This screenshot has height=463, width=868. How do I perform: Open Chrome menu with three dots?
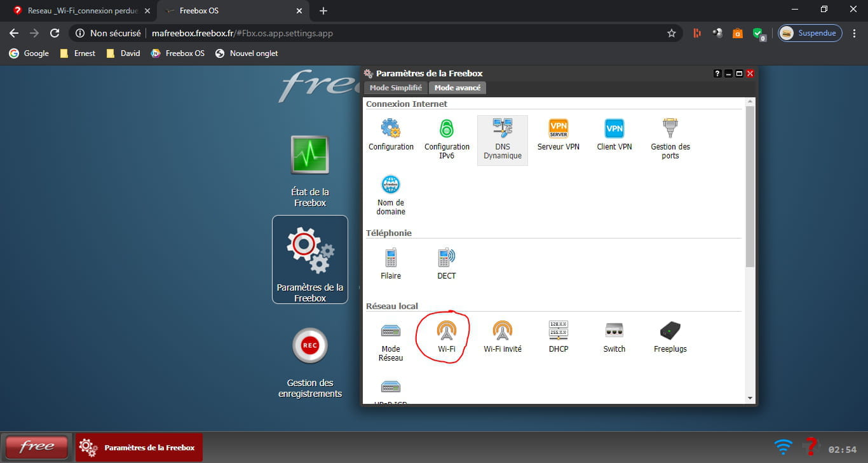(x=854, y=33)
